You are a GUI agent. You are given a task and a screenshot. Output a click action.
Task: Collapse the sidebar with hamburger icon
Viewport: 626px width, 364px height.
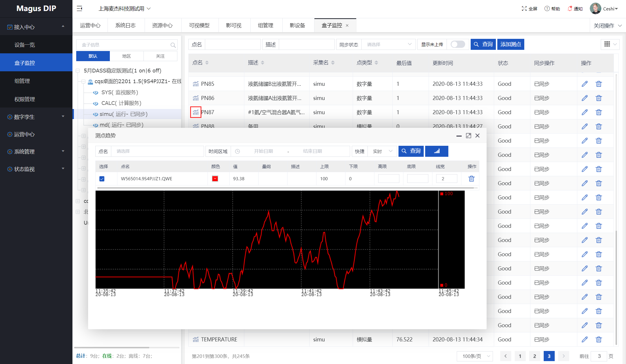79,9
